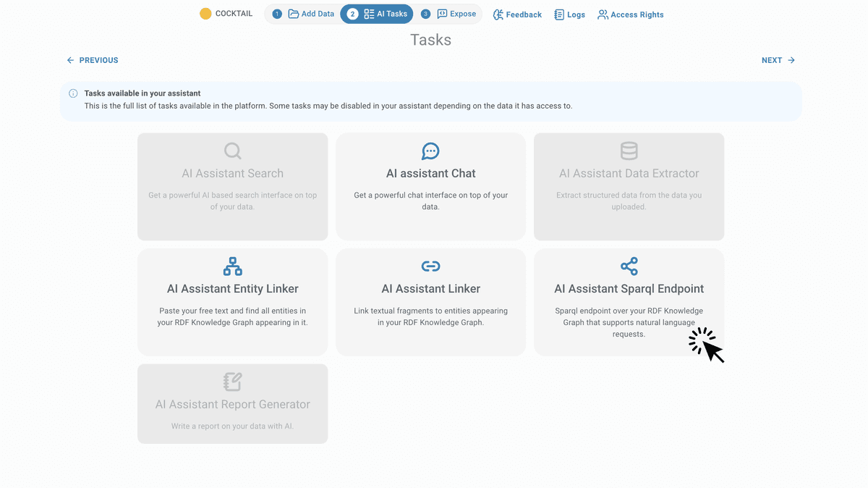Click 'Get a powerful chat interface' description
Image resolution: width=868 pixels, height=488 pixels.
431,201
